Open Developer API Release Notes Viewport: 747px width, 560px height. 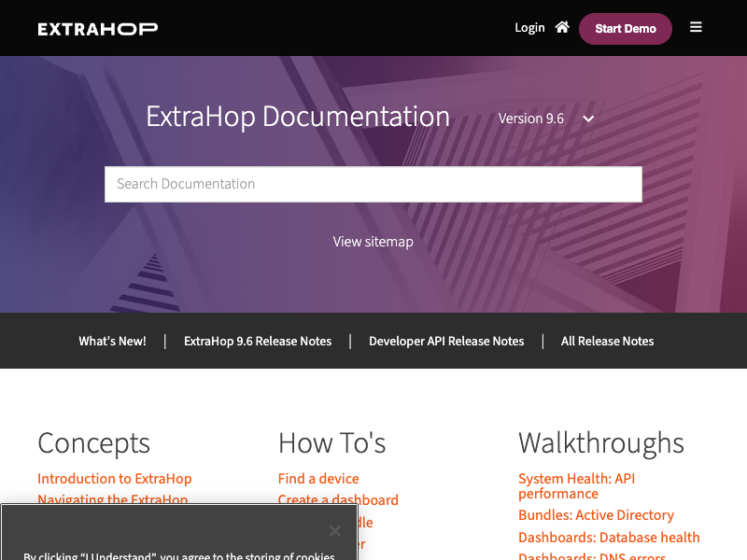point(446,341)
